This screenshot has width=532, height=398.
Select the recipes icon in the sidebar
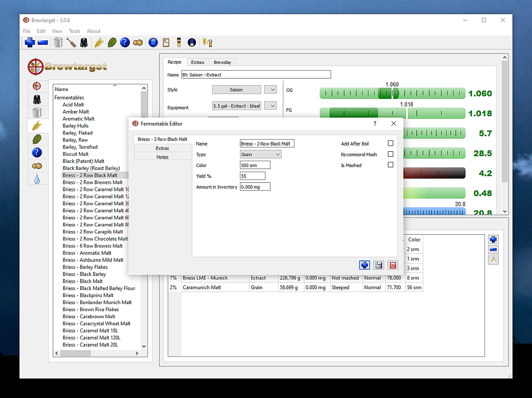37,86
